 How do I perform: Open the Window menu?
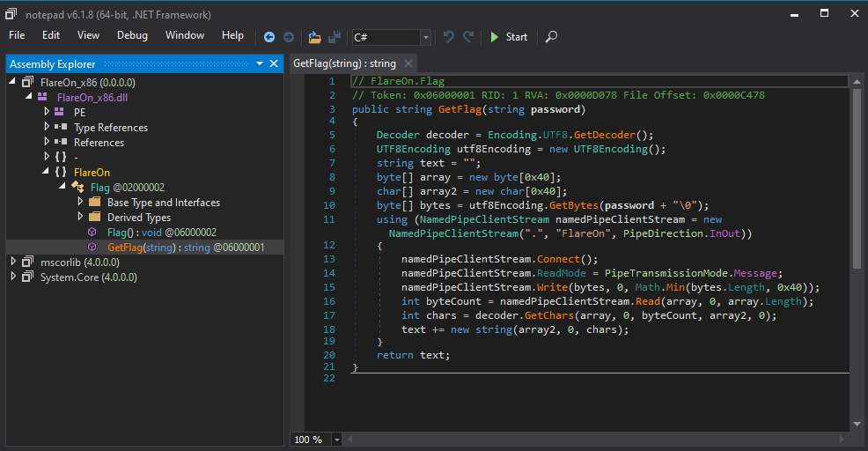click(x=185, y=35)
